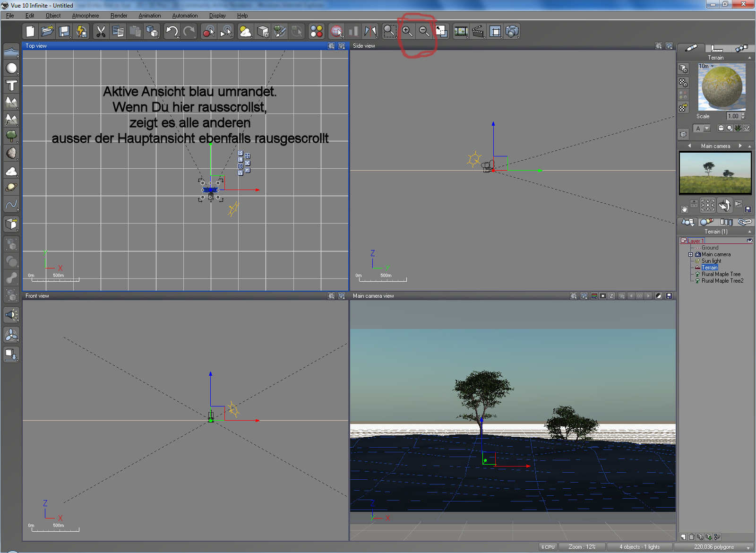Collapse the Main camera control panel
The height and width of the screenshot is (553, 756).
pos(749,147)
